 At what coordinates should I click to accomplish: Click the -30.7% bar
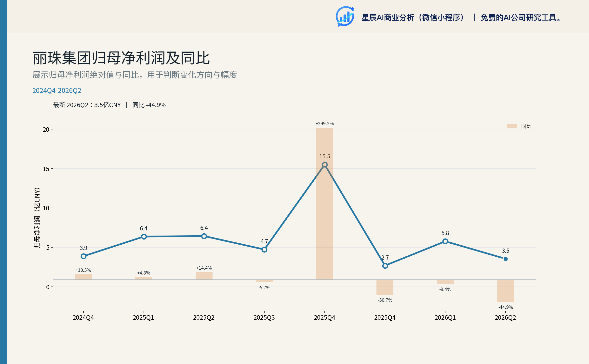[385, 287]
